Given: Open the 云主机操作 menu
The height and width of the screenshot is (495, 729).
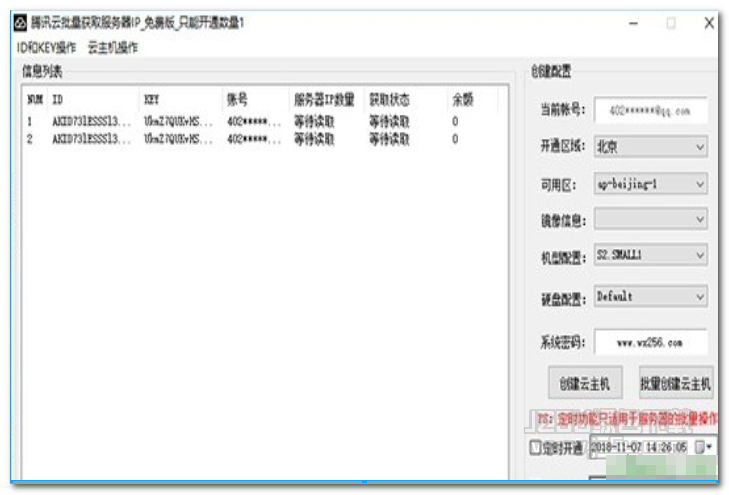Looking at the screenshot, I should tap(113, 47).
